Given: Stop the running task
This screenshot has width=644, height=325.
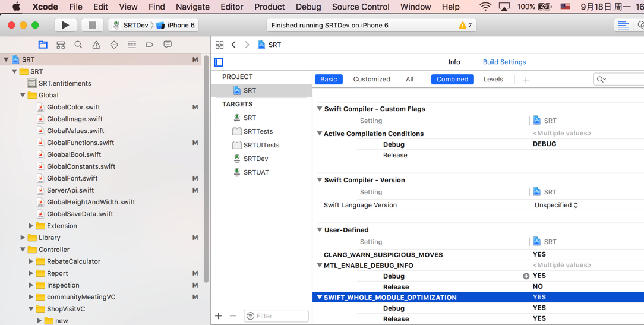Looking at the screenshot, I should pyautogui.click(x=93, y=25).
